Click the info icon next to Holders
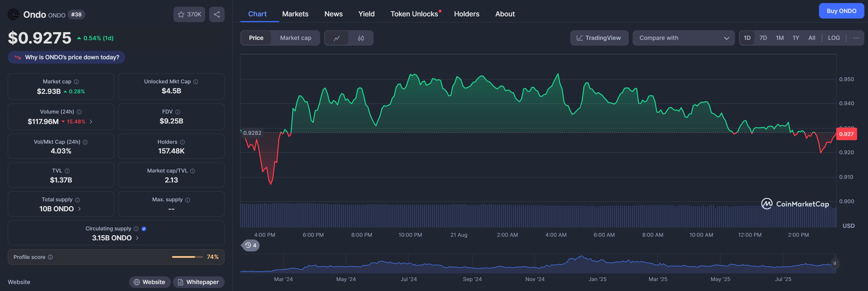This screenshot has width=868, height=291. (x=182, y=142)
